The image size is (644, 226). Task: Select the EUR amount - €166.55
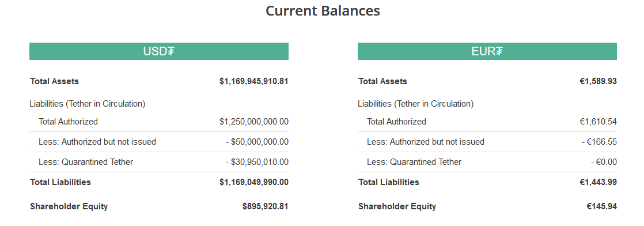[x=599, y=142]
